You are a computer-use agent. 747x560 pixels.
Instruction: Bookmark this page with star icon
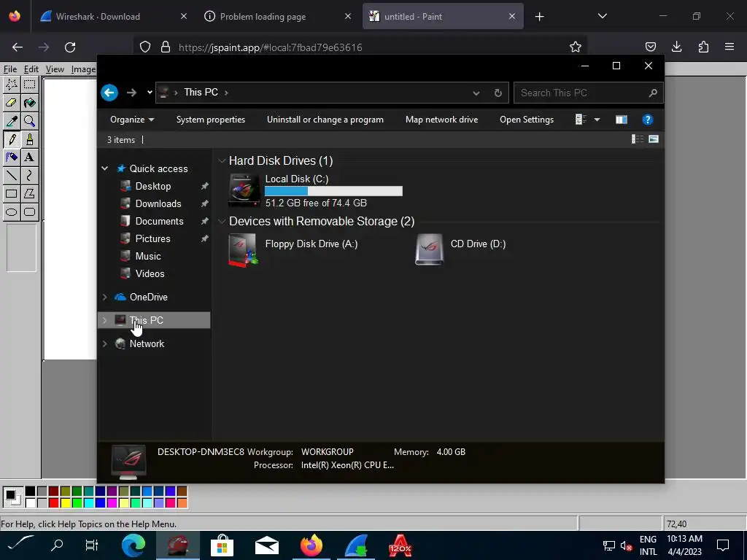pos(576,47)
